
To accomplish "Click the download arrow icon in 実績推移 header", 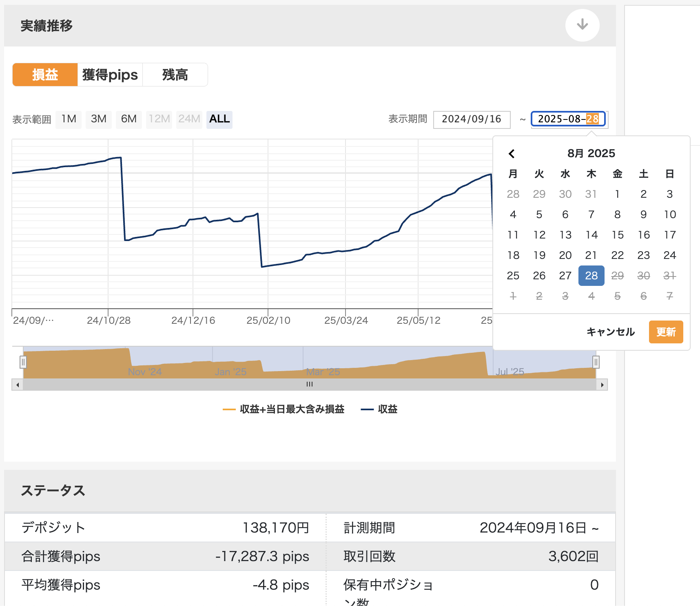I will (x=582, y=25).
